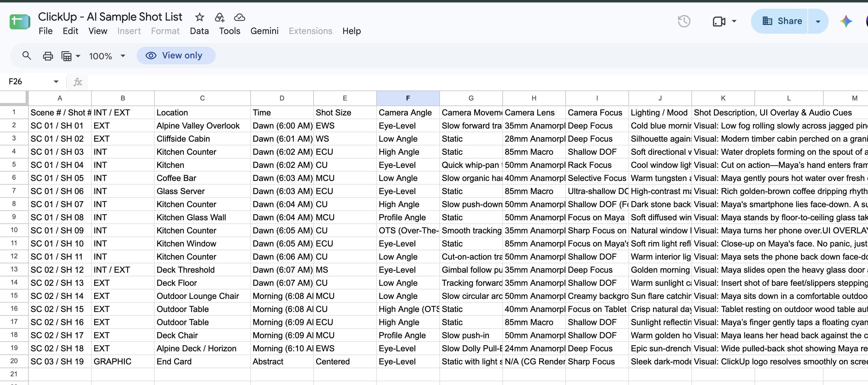Click cell "Glass Server"

point(202,191)
